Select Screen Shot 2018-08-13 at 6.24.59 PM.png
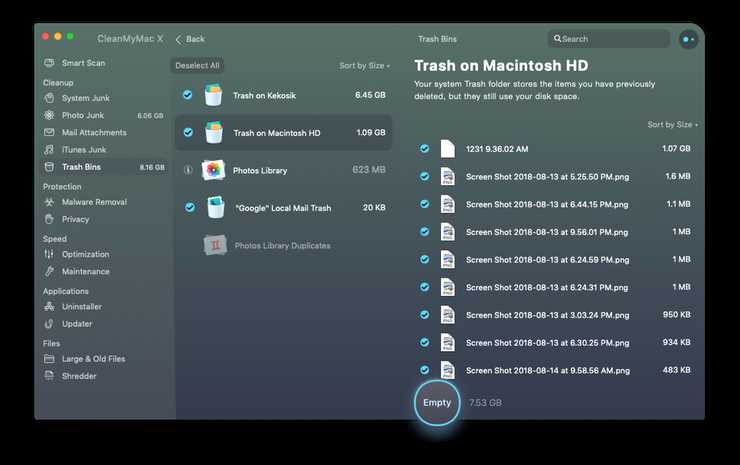 [547, 260]
